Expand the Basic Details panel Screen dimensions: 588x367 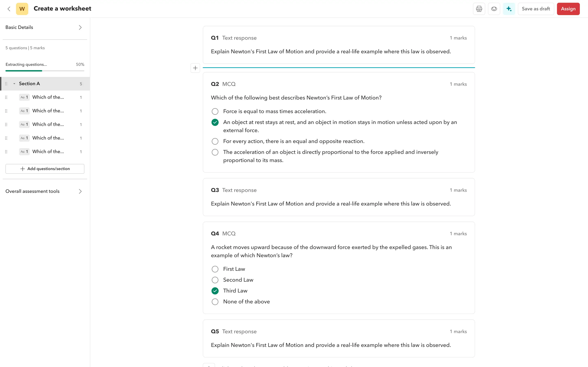click(x=80, y=28)
